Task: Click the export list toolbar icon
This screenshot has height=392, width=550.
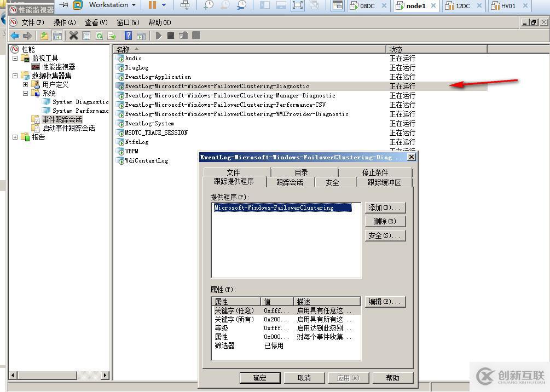Action: coord(112,36)
